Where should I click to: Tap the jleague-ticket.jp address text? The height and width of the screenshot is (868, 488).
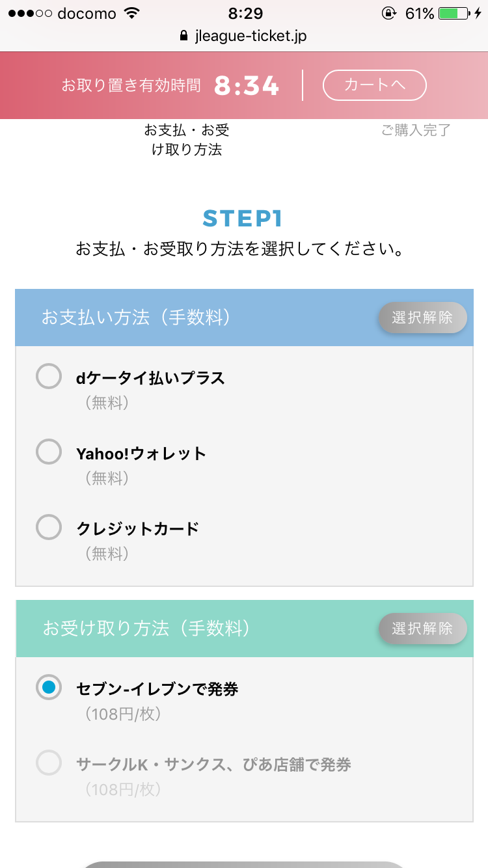click(x=251, y=36)
